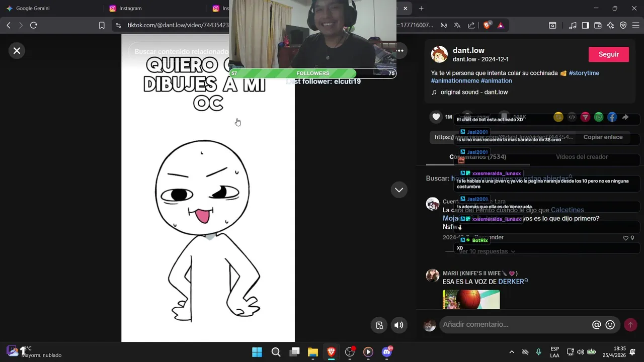The height and width of the screenshot is (362, 644).
Task: Open the #storytime hashtag
Action: coord(584,73)
